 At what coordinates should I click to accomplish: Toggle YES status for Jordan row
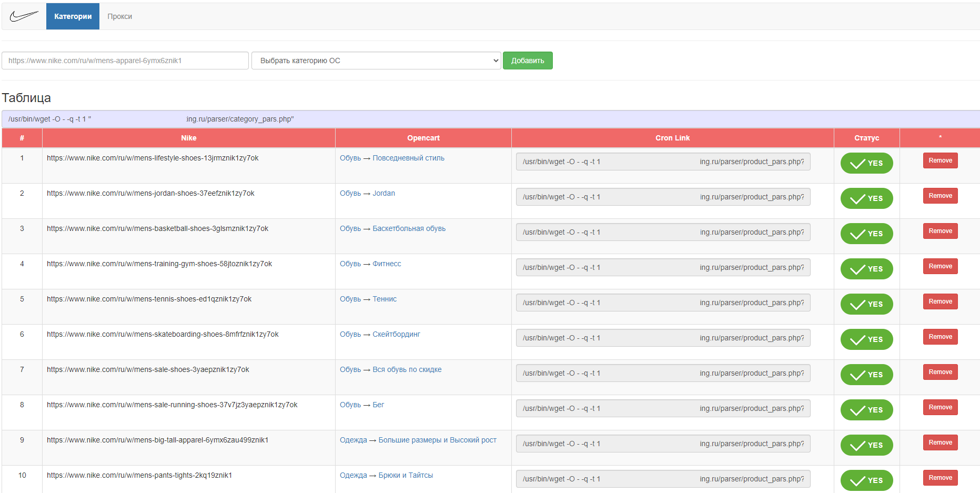pos(866,198)
